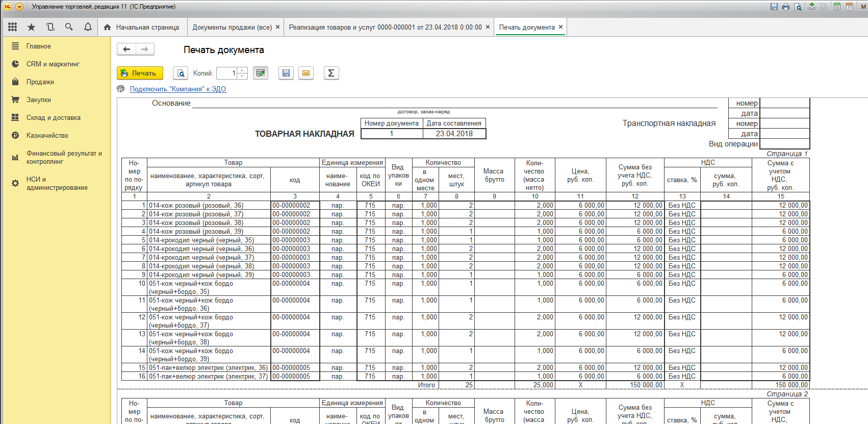Image resolution: width=868 pixels, height=424 pixels.
Task: Save the printed form with the diskette icon
Action: tap(286, 73)
